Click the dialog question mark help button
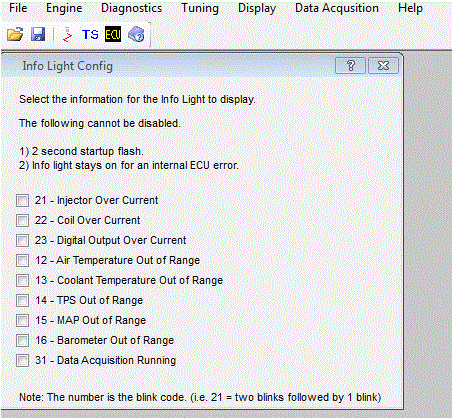The image size is (453, 419). 350,66
